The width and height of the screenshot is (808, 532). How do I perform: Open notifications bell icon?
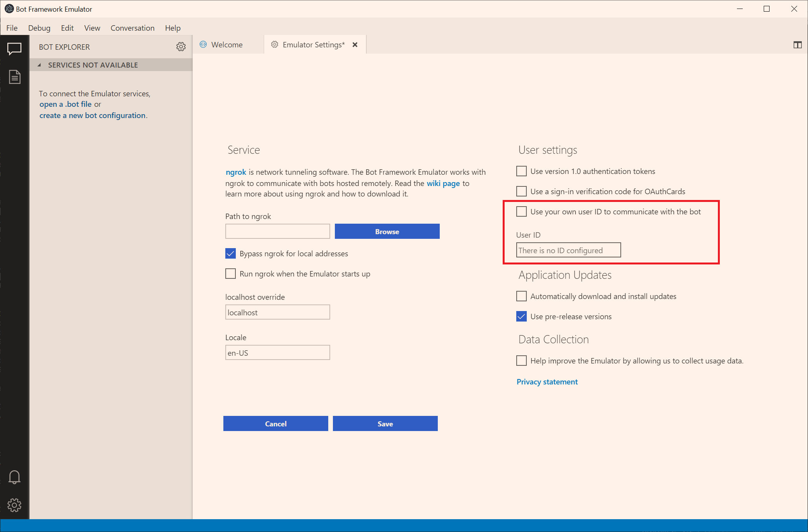[x=14, y=477]
